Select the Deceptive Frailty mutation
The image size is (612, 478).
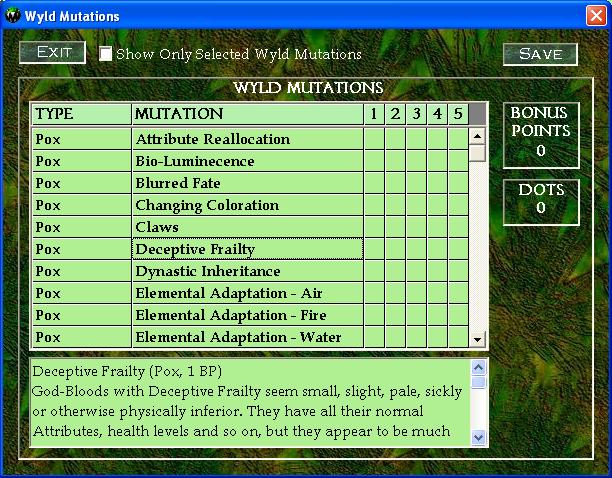[248, 249]
